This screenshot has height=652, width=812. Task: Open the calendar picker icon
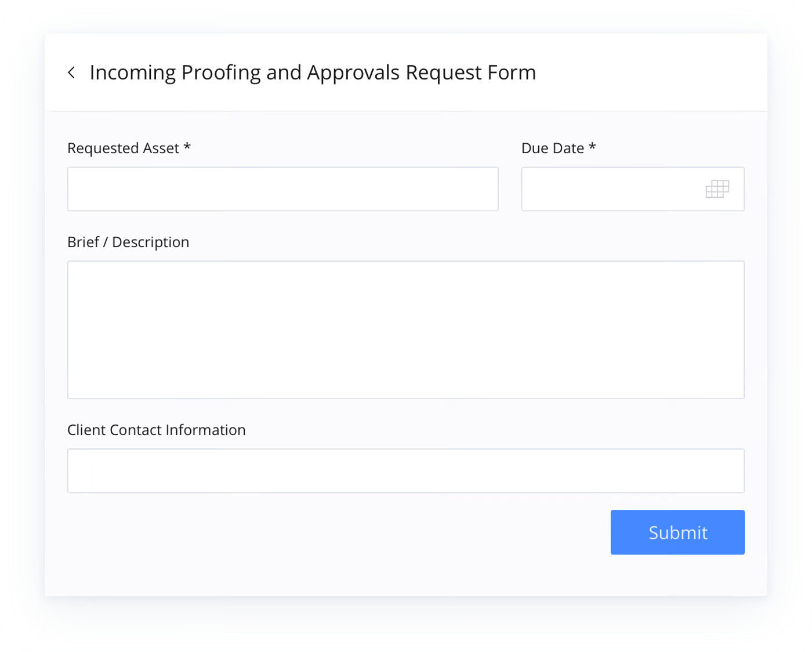(717, 189)
